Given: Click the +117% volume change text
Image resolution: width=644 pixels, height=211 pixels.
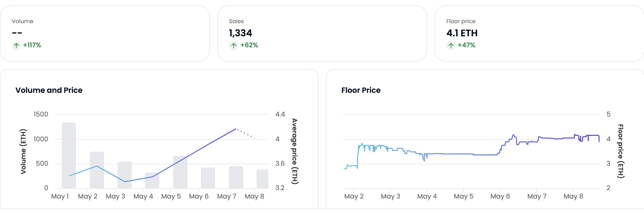Looking at the screenshot, I should [32, 45].
